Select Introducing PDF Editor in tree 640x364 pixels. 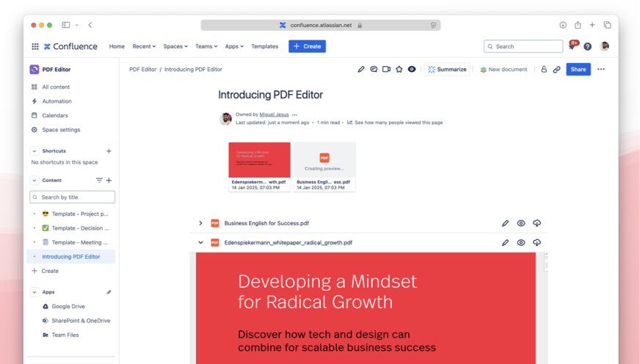pos(71,257)
